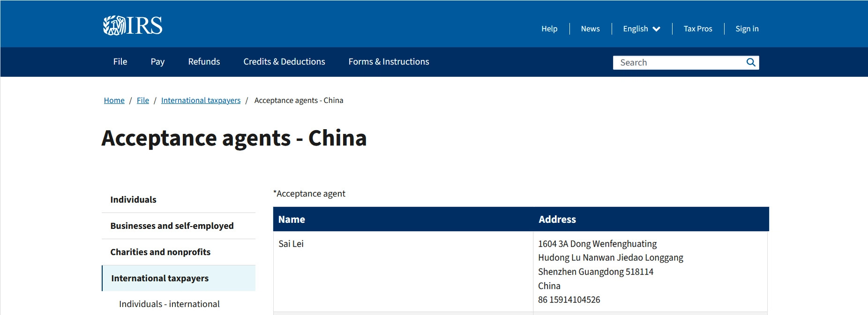
Task: Click International taxpayers breadcrumb link
Action: 201,100
